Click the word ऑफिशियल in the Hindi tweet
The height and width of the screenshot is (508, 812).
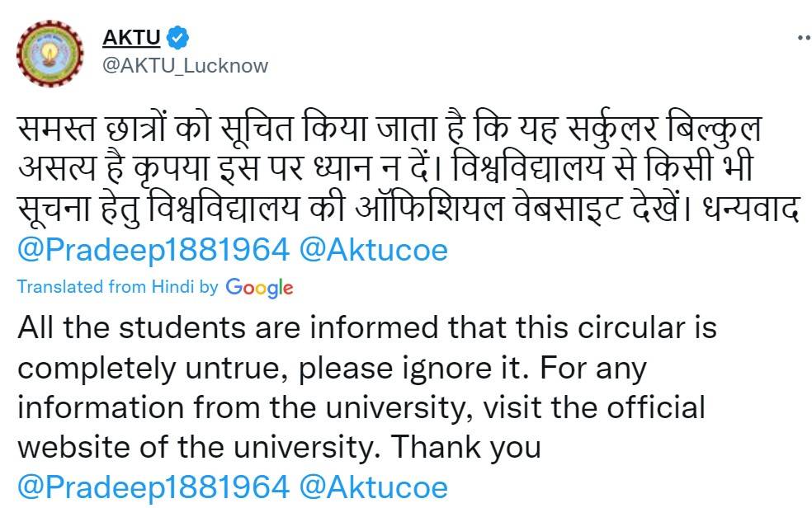pyautogui.click(x=428, y=211)
